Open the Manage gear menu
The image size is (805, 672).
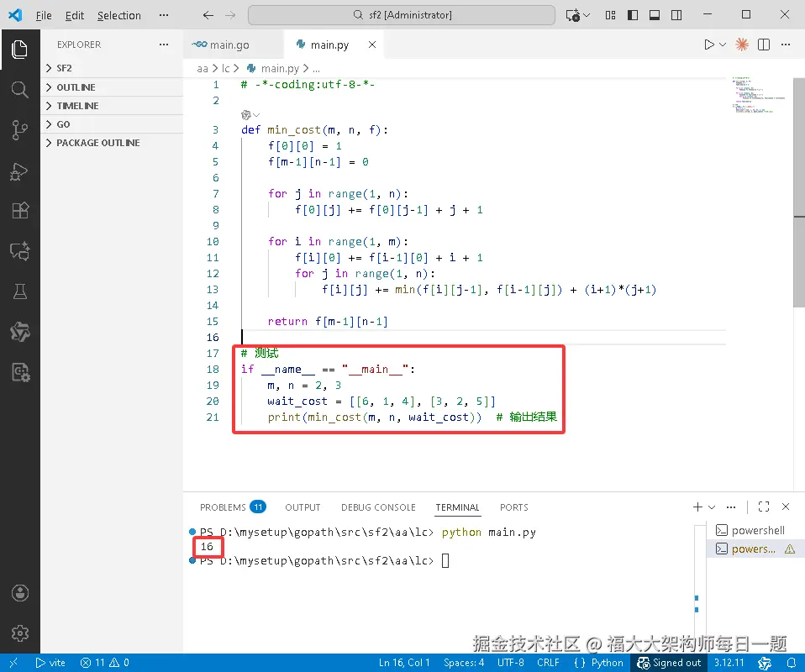pyautogui.click(x=19, y=633)
